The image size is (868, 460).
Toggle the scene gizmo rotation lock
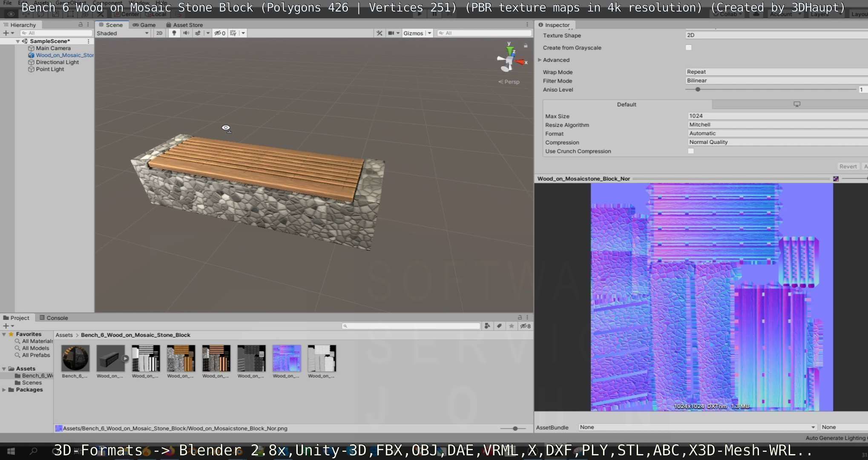[526, 46]
